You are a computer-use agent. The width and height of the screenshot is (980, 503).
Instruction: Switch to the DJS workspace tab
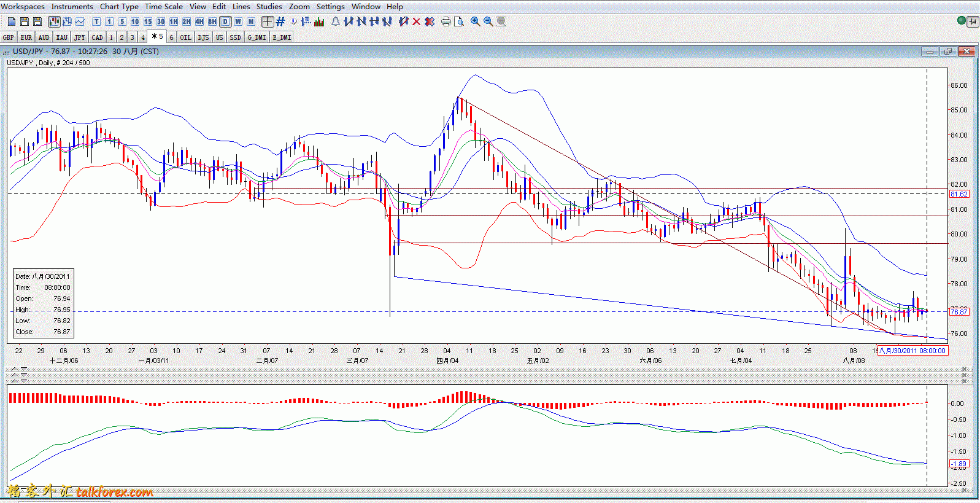[x=203, y=37]
